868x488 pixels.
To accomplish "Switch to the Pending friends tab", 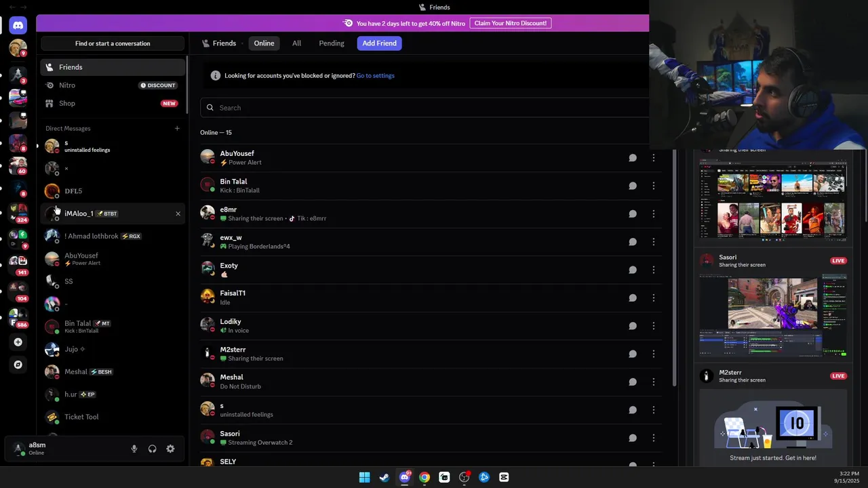I will (332, 43).
